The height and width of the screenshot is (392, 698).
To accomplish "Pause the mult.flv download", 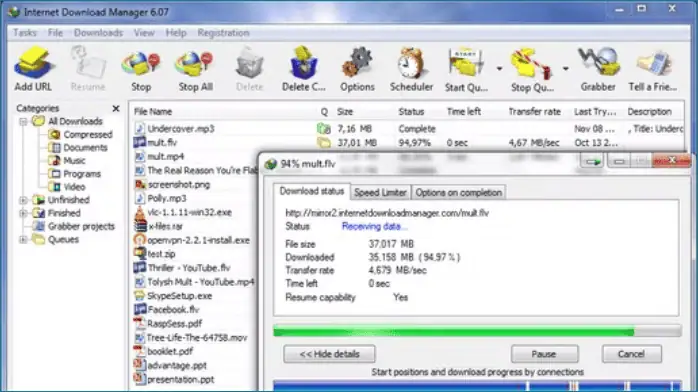I will pos(544,354).
